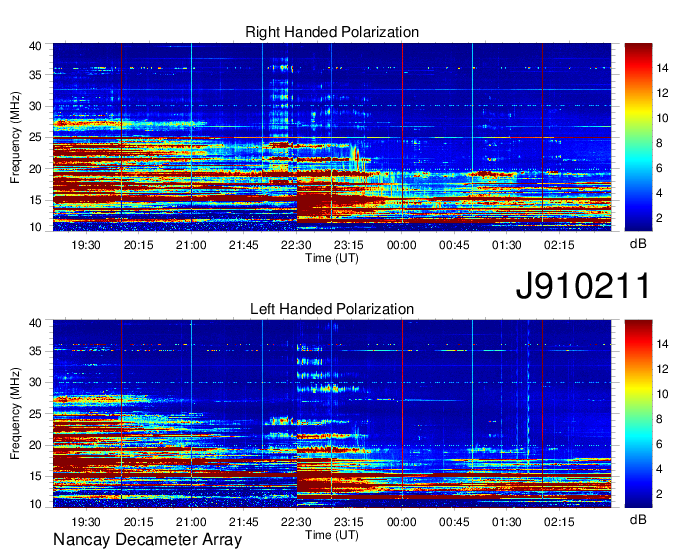This screenshot has width=680, height=552.
Task: Click the "dB" label under Right Handed color bar
Action: point(638,244)
